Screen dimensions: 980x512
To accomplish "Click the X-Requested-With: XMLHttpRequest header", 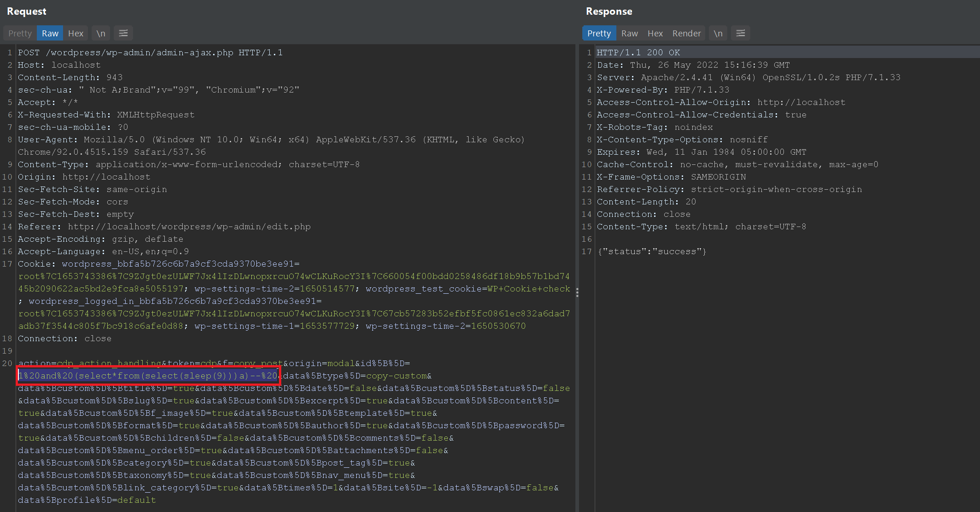I will 106,115.
